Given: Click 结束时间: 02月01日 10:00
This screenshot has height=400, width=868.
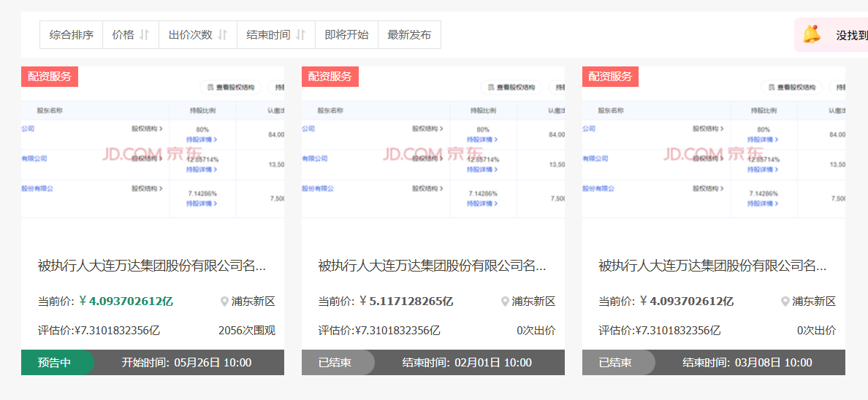Looking at the screenshot, I should [467, 363].
